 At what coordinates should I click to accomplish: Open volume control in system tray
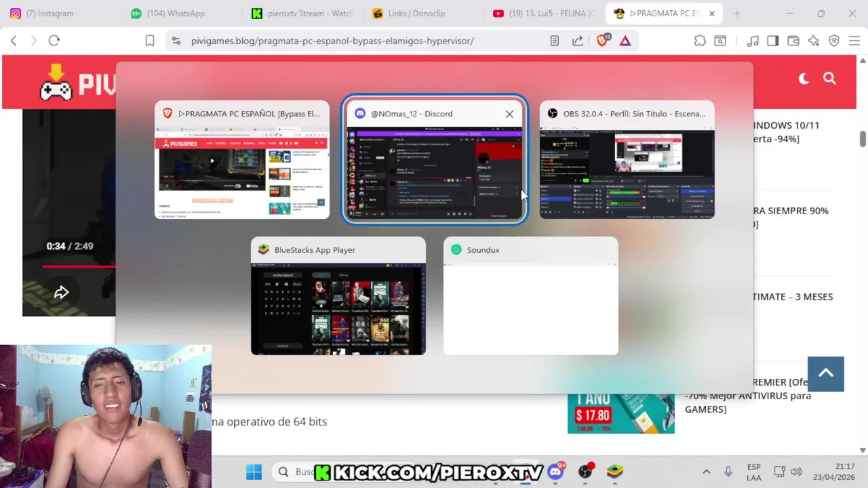pyautogui.click(x=796, y=472)
